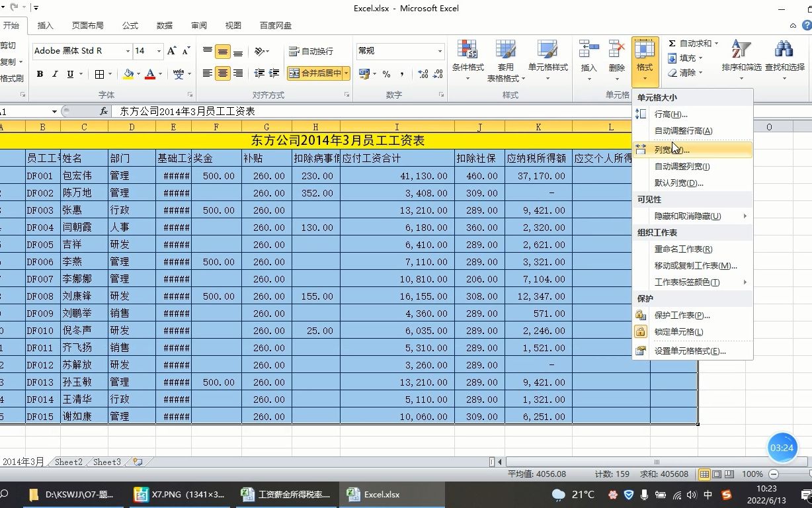Toggle center alignment button
This screenshot has height=508, width=812.
(x=223, y=73)
